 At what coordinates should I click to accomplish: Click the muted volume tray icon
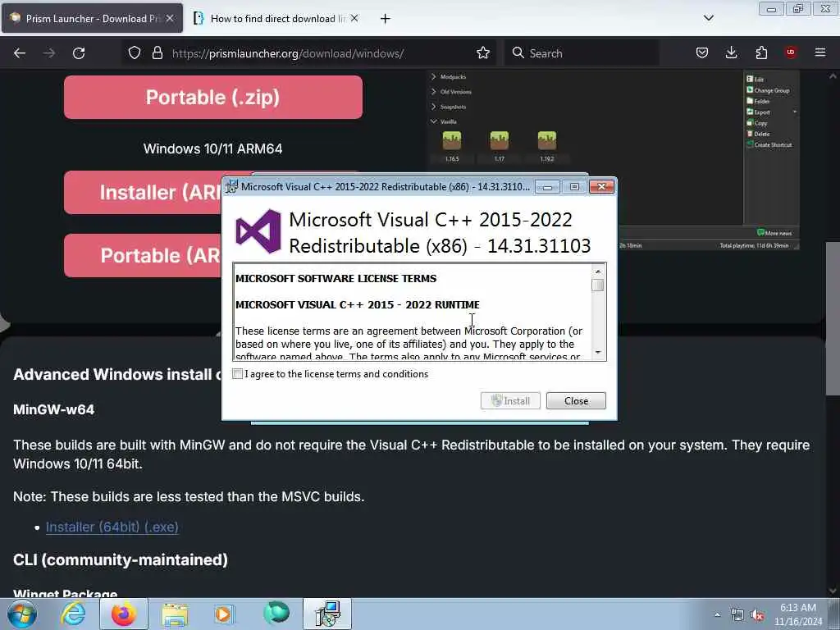(x=757, y=615)
